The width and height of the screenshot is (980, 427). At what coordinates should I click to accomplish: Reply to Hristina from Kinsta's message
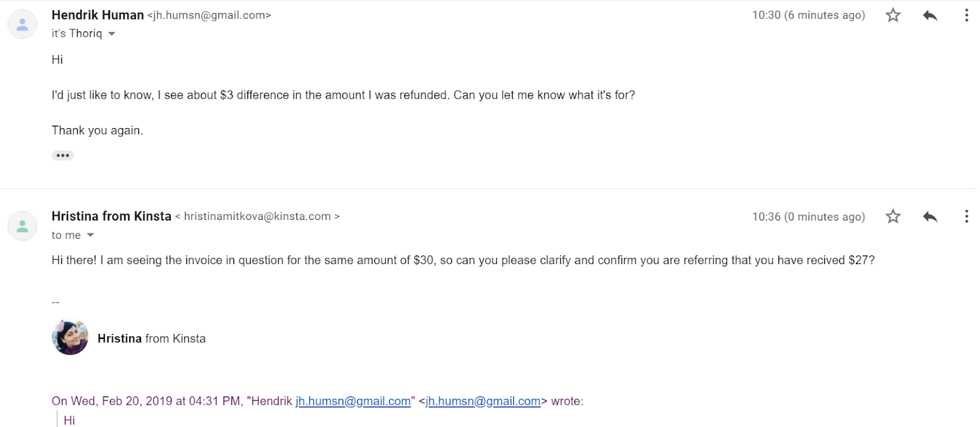[930, 216]
